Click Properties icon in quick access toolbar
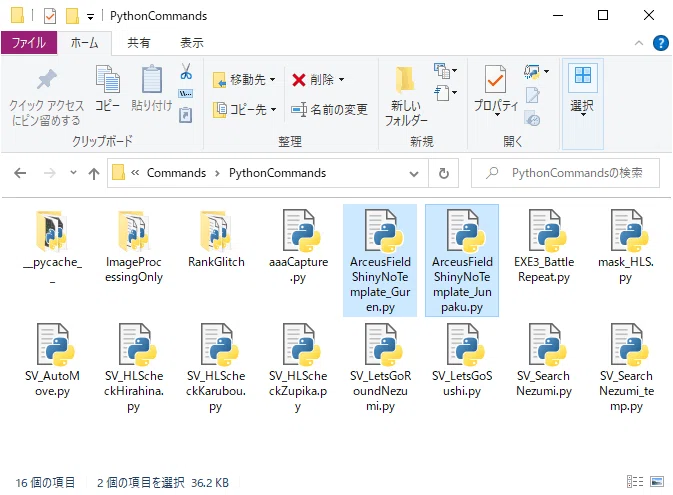The height and width of the screenshot is (495, 673). pyautogui.click(x=50, y=16)
